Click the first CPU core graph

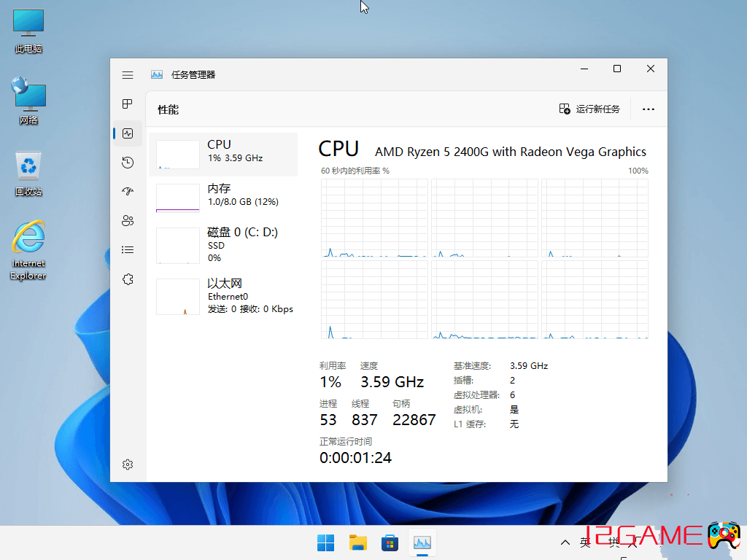[374, 218]
